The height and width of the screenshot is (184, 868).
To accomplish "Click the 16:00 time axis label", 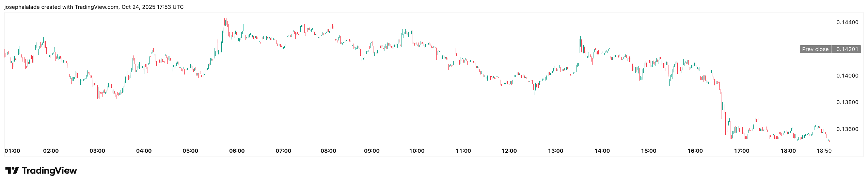I will coord(695,151).
